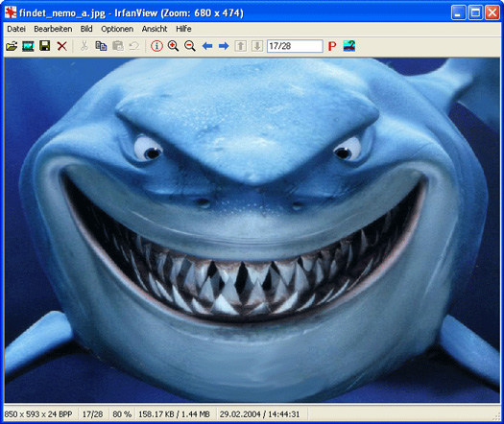Click the Paste clipboard icon
The width and height of the screenshot is (504, 424).
[118, 46]
